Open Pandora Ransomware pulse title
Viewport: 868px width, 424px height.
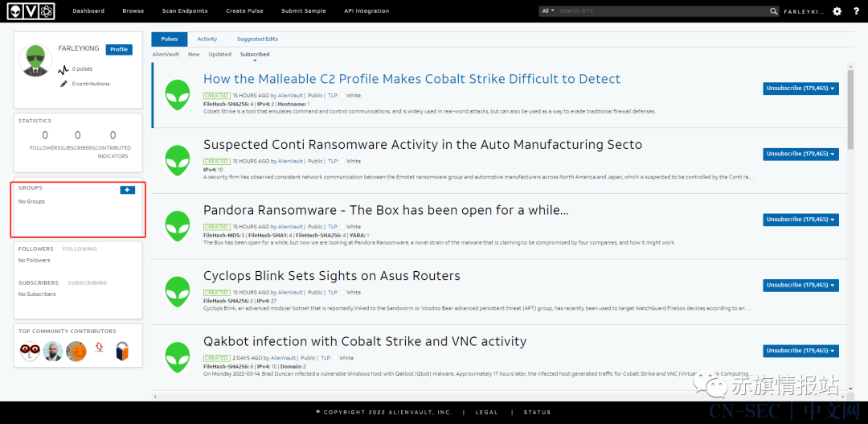(x=386, y=211)
